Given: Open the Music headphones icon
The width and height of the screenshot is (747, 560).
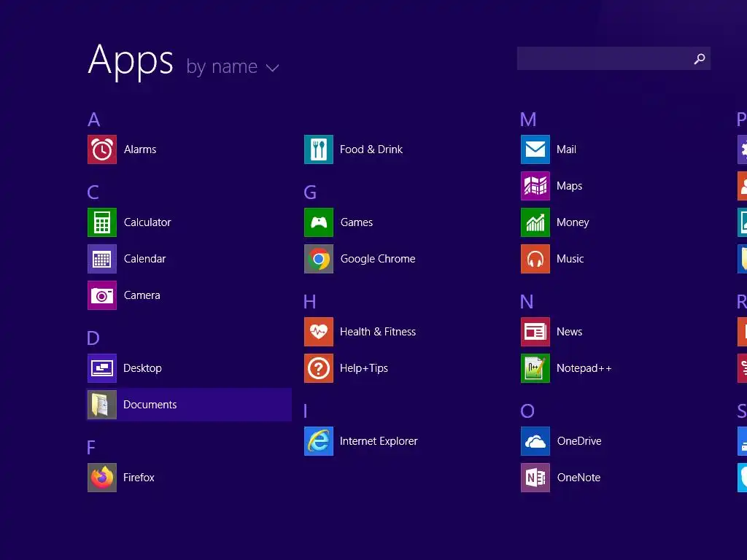Looking at the screenshot, I should click(x=535, y=259).
